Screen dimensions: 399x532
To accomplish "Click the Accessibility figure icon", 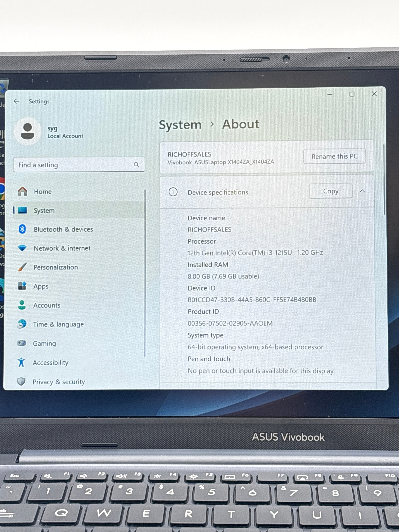I will point(21,362).
